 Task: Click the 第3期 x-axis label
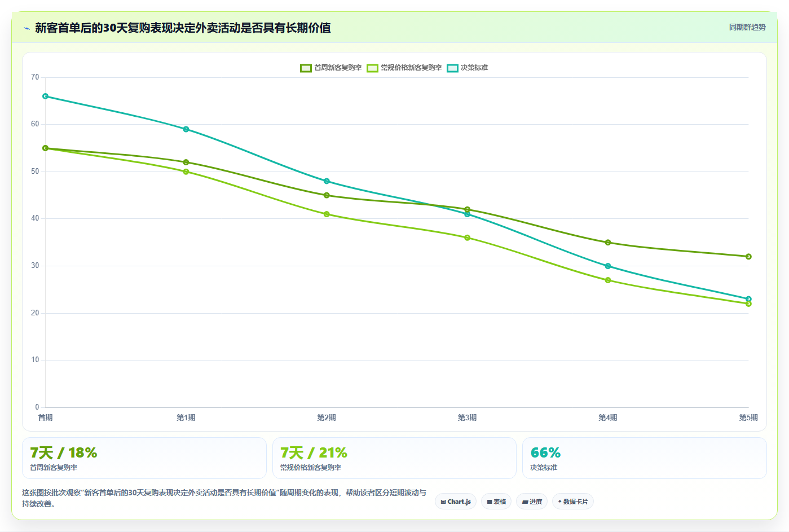pyautogui.click(x=467, y=417)
